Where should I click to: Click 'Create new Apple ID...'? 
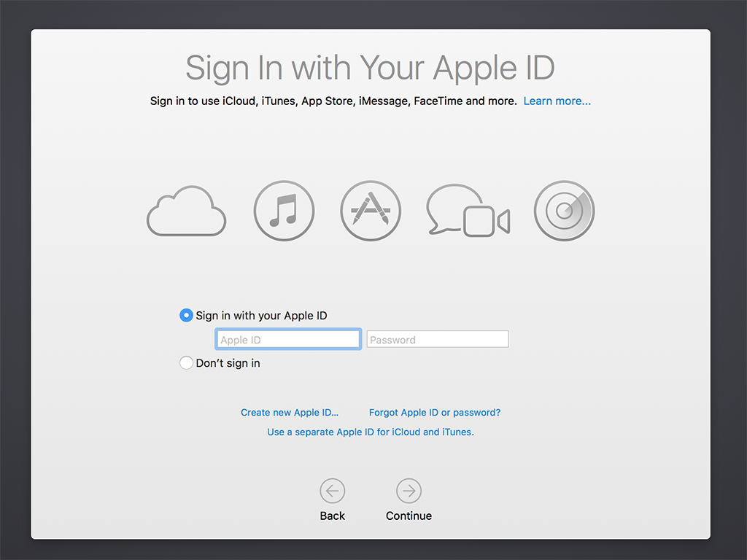tap(290, 412)
